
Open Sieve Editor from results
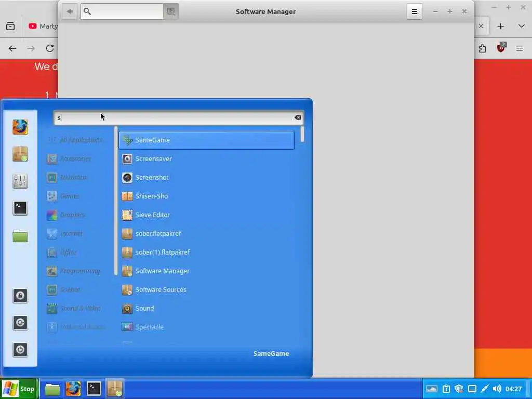pyautogui.click(x=206, y=215)
